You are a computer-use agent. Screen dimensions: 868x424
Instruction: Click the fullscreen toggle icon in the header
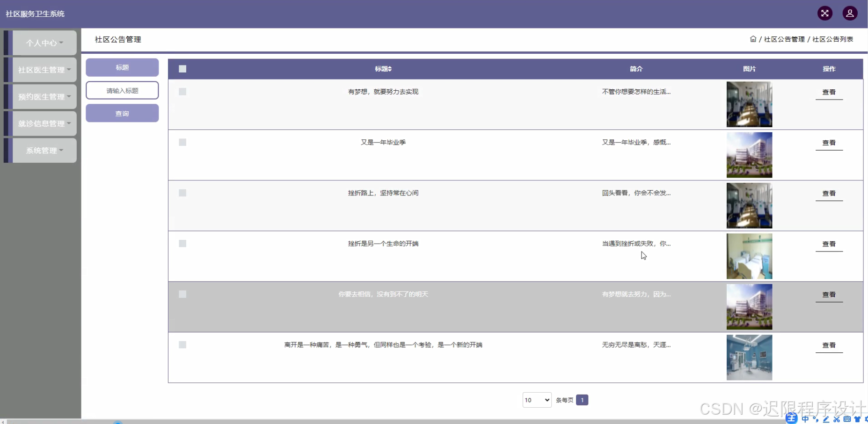click(825, 13)
